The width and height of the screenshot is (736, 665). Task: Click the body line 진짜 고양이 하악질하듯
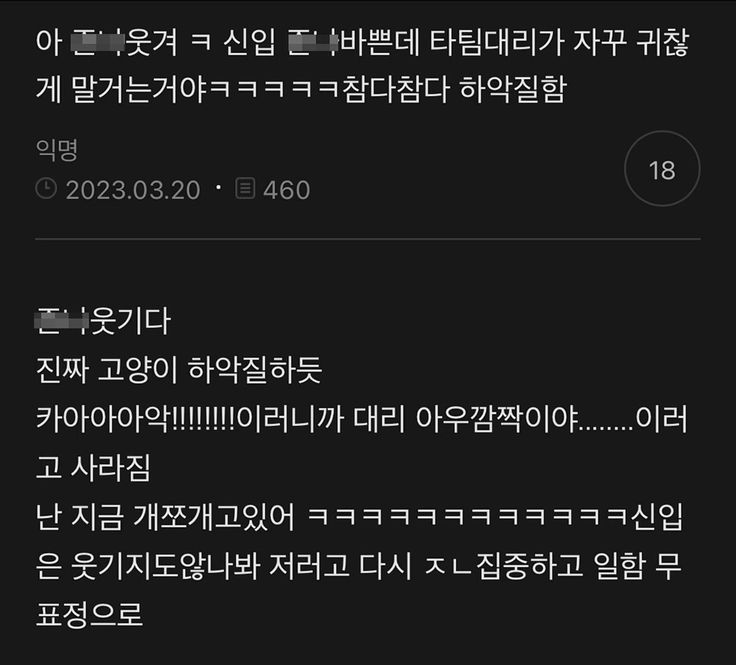pyautogui.click(x=179, y=370)
